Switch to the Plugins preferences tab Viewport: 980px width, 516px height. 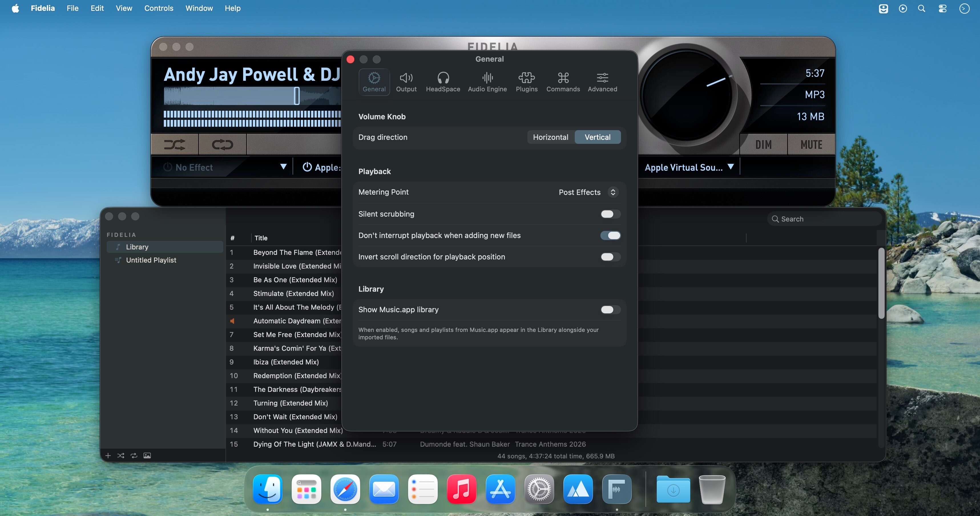[x=527, y=82]
